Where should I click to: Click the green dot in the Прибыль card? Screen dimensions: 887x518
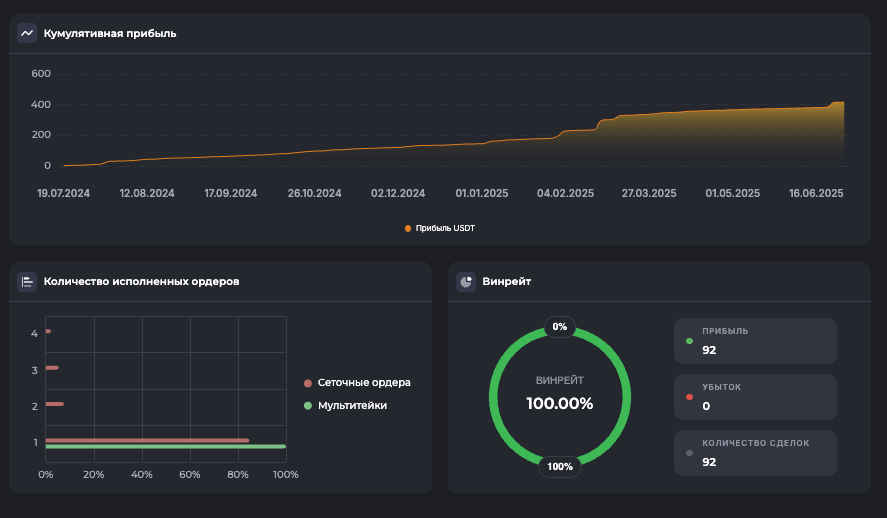pyautogui.click(x=689, y=341)
